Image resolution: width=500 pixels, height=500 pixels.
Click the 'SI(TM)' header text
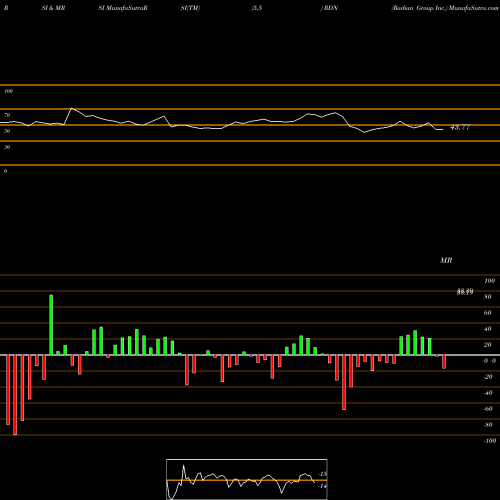[190, 8]
